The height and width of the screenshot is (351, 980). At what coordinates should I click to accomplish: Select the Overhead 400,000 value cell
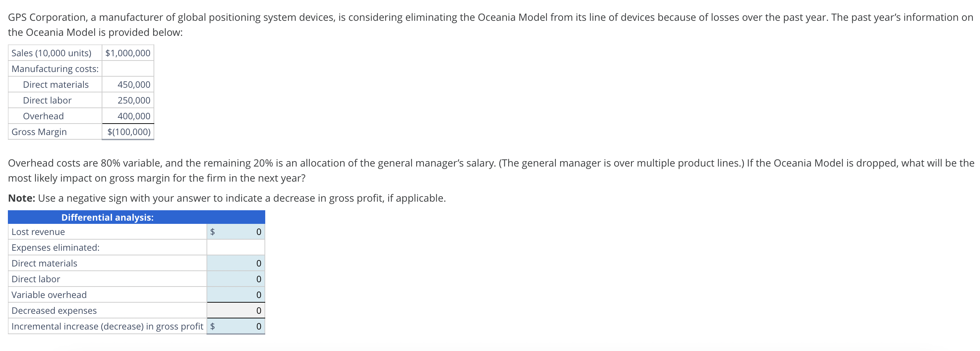pyautogui.click(x=127, y=116)
